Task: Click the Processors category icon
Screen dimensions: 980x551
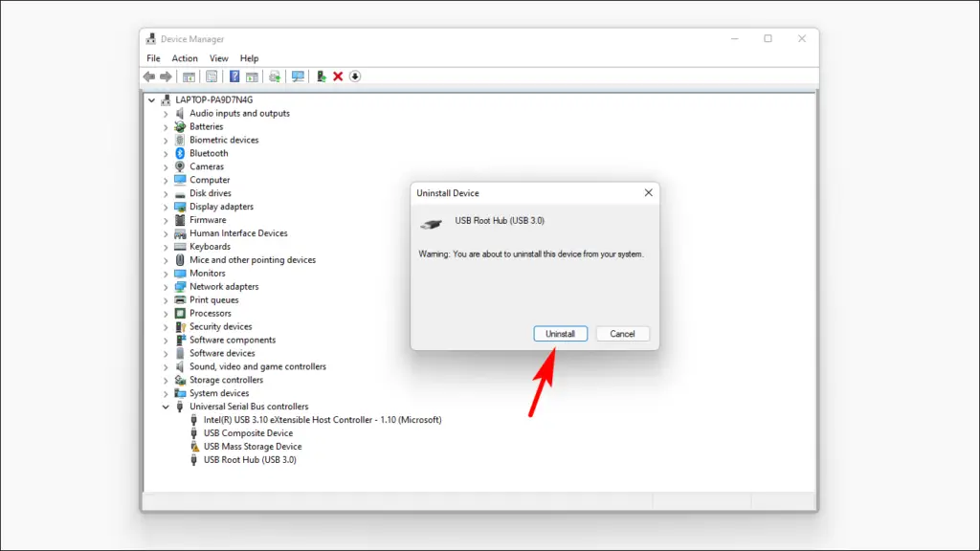Action: pos(180,313)
